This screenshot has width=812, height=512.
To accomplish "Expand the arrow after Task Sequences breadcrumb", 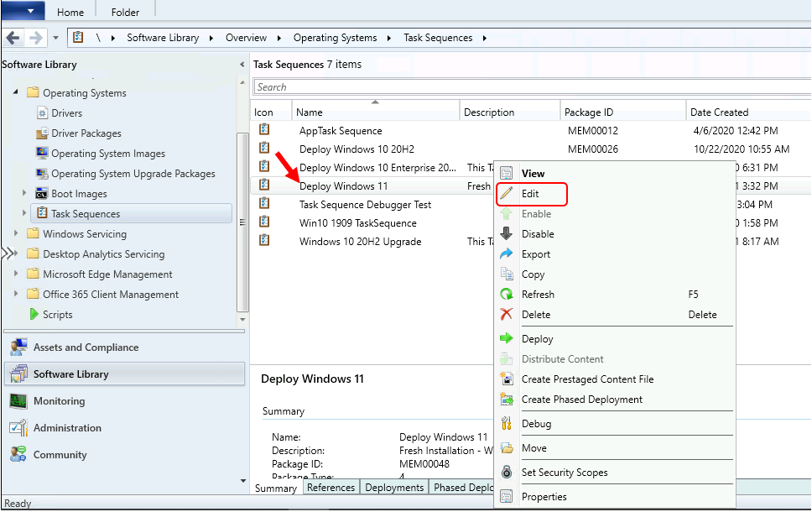I will pyautogui.click(x=484, y=38).
